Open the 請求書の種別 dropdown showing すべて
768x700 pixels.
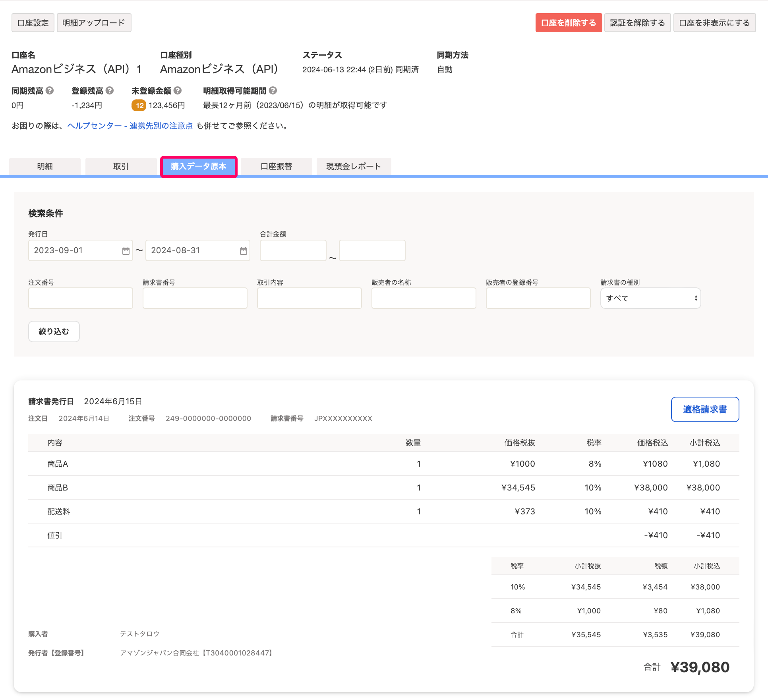650,298
